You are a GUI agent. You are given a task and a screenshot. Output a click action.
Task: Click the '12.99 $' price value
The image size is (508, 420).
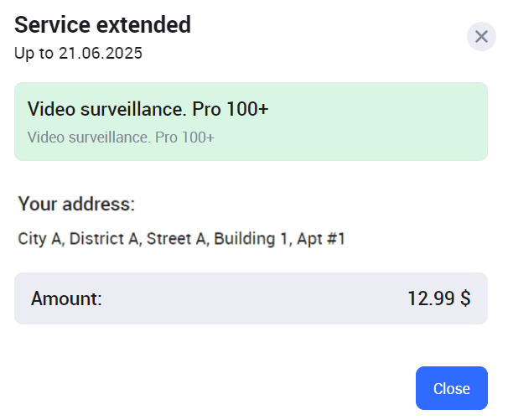[x=438, y=298]
